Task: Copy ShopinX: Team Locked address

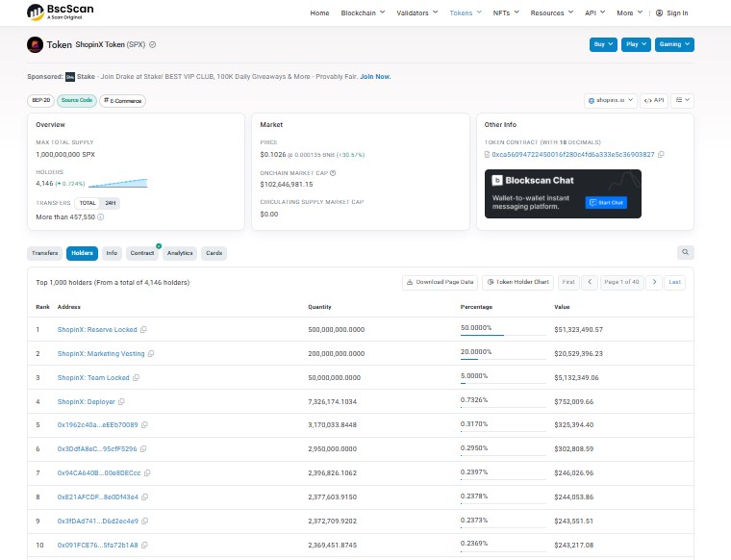Action: click(137, 378)
